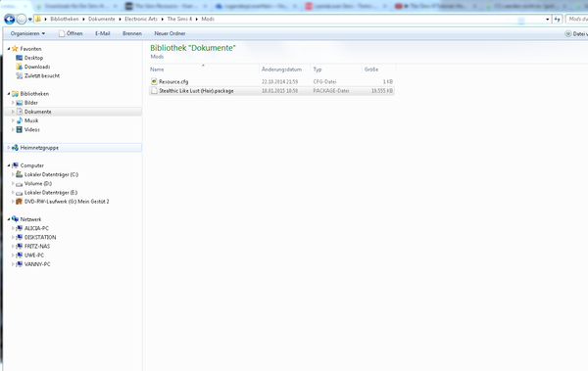Click the Videos filmstrip icon
Screen dimensions: 588x371
(x=20, y=129)
